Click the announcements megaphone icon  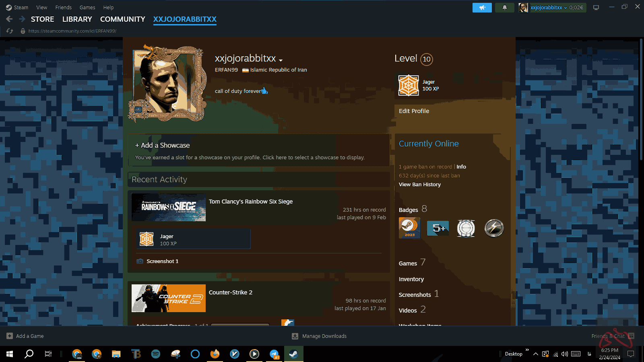tap(482, 8)
